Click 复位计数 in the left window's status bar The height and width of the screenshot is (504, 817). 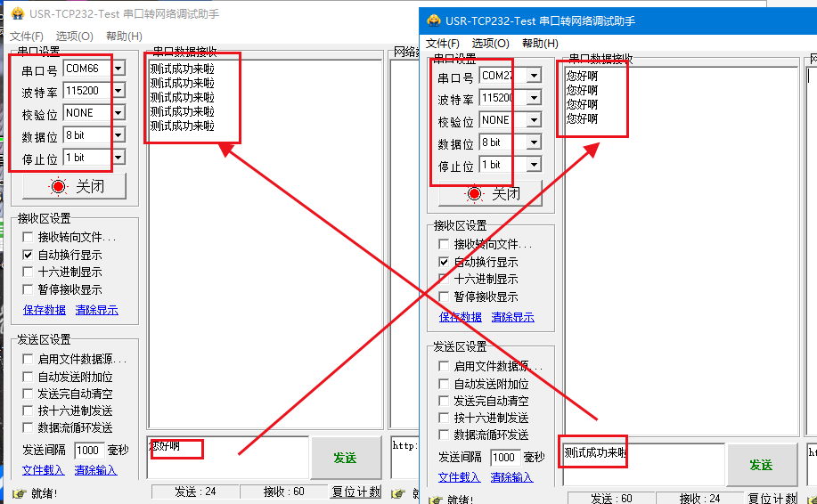(x=356, y=492)
